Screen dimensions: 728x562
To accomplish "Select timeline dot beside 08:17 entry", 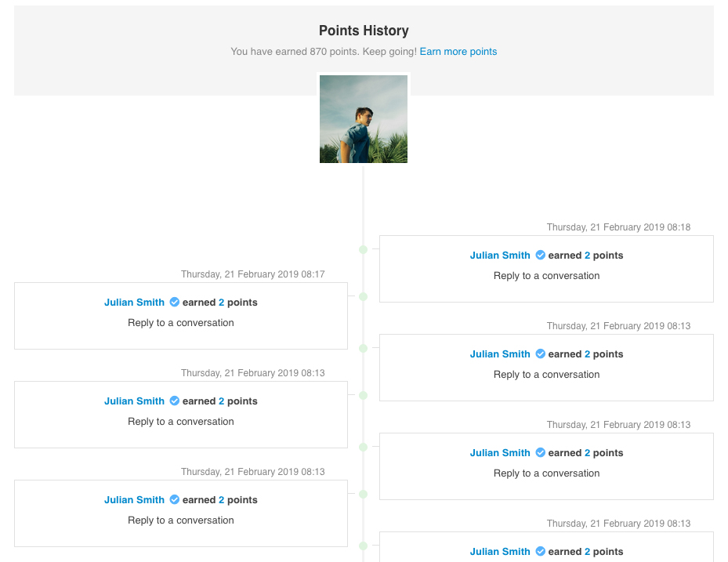I will pos(363,296).
